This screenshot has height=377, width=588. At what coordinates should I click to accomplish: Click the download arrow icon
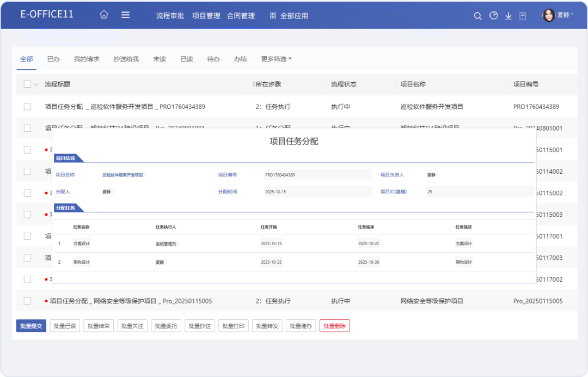(509, 16)
